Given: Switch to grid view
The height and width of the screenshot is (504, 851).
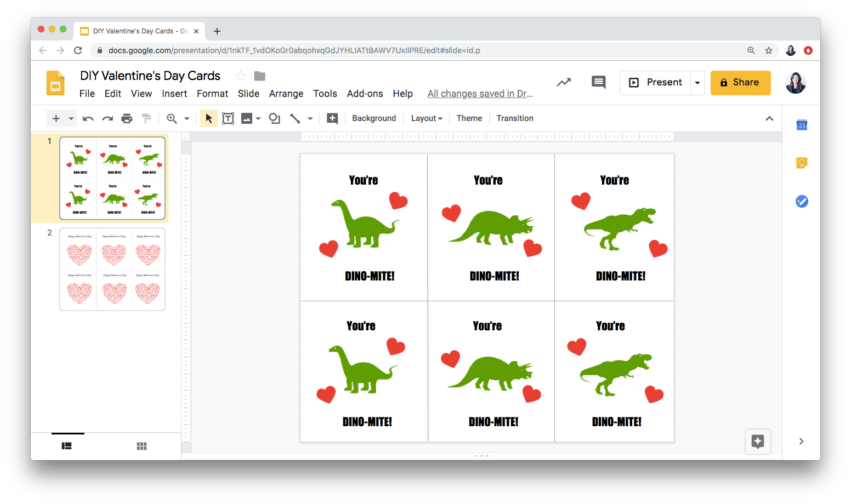Looking at the screenshot, I should pos(141,446).
